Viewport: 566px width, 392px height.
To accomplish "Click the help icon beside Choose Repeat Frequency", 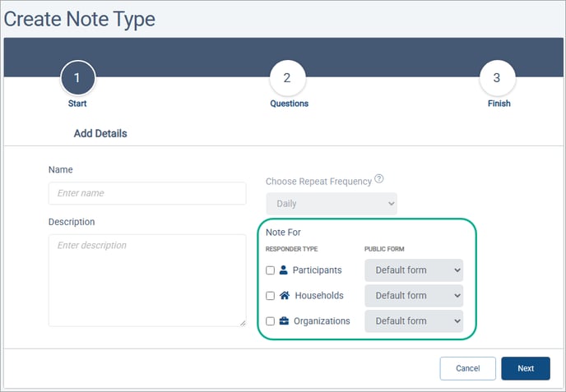I will pyautogui.click(x=379, y=179).
